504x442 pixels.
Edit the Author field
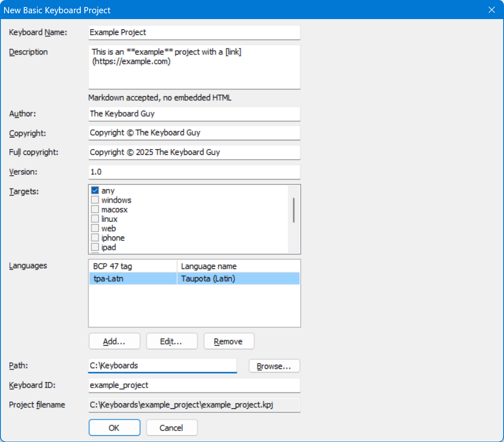coord(194,114)
